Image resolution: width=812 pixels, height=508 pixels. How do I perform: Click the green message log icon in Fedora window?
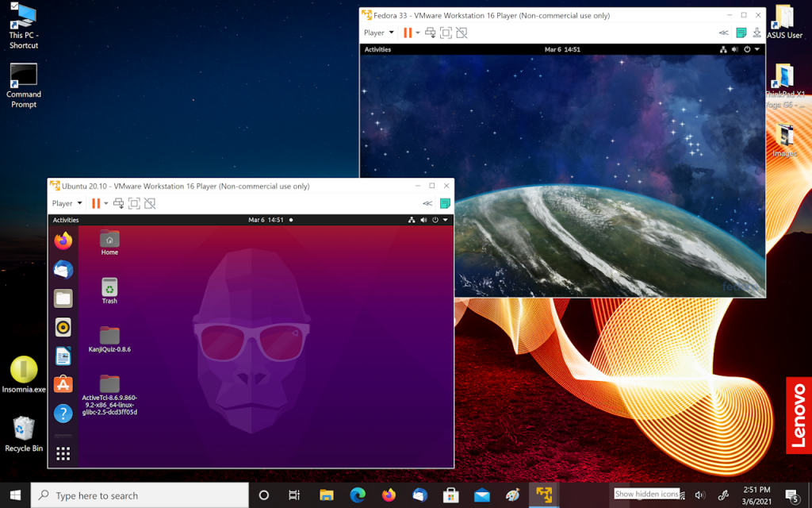[741, 33]
